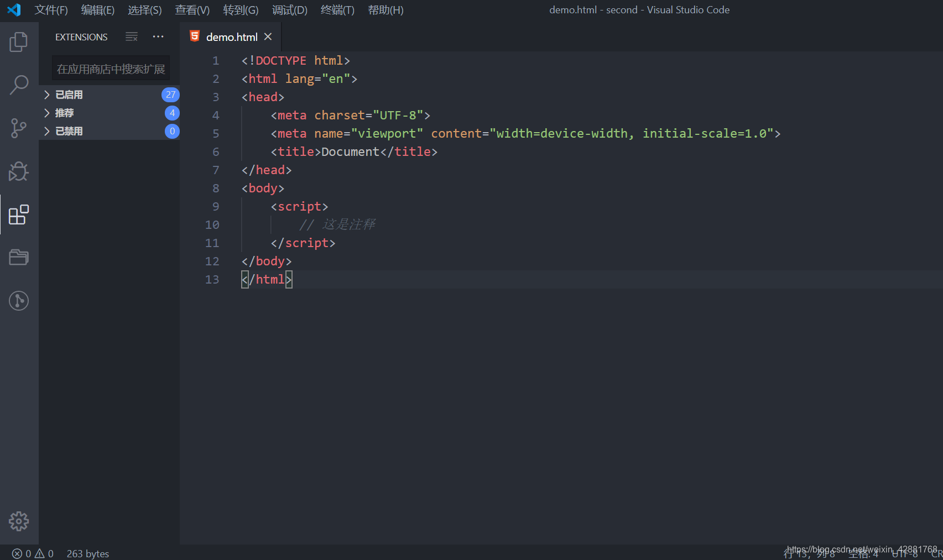Open the 调试(D) menu

pos(290,10)
